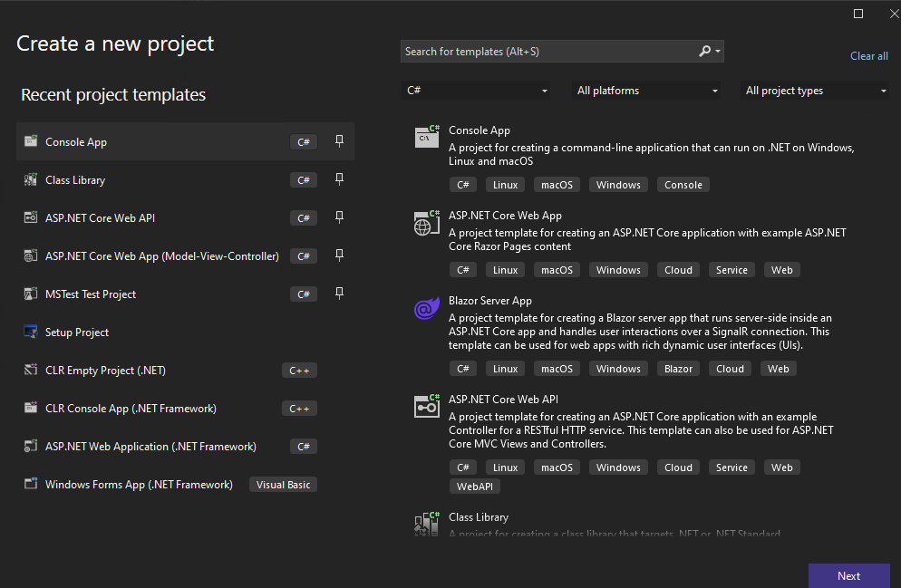Click the ASP.NET Core Web API icon in recent list
Screen dimensions: 901x588
[x=31, y=217]
